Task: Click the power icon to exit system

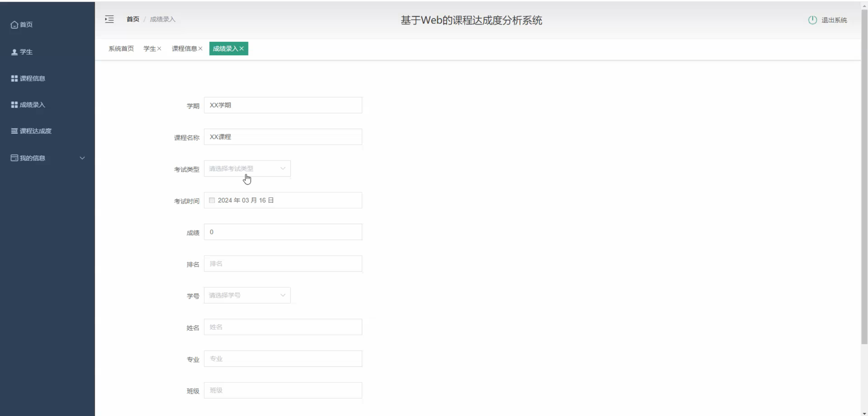Action: tap(812, 20)
